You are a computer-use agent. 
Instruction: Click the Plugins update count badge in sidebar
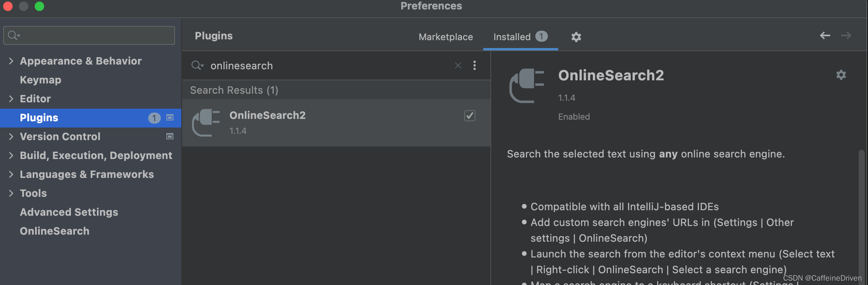tap(154, 118)
